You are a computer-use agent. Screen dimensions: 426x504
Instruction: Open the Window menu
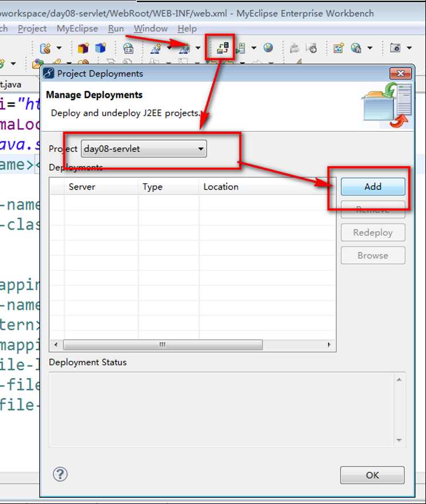click(x=151, y=29)
